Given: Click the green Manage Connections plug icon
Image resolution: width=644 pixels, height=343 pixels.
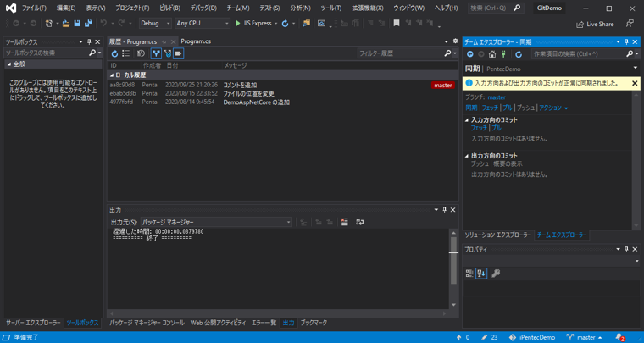Looking at the screenshot, I should [503, 53].
